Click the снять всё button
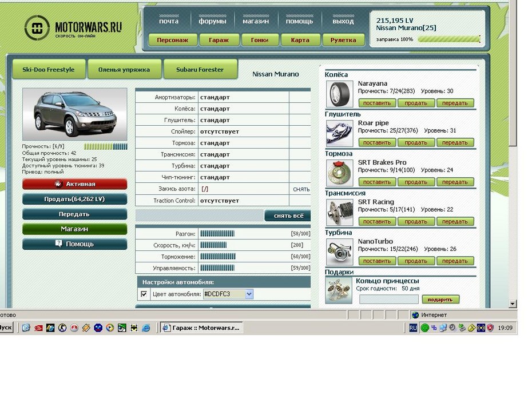Screen dimensions: 532x399 click(x=288, y=216)
